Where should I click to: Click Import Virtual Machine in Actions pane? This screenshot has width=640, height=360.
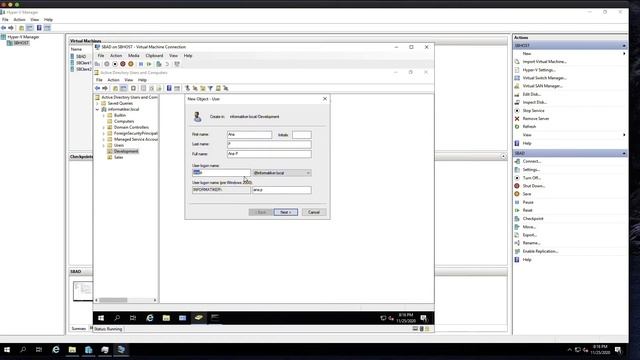(544, 62)
